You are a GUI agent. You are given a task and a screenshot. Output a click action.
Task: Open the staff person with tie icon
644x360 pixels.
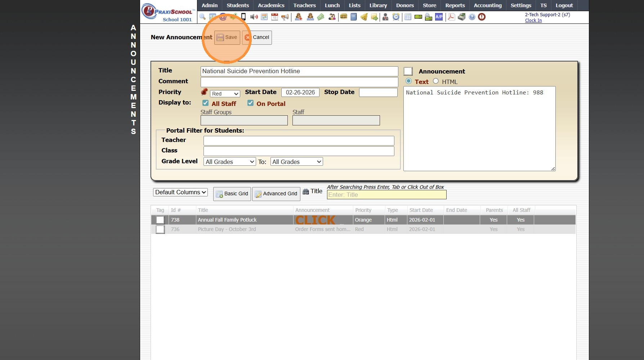click(385, 17)
